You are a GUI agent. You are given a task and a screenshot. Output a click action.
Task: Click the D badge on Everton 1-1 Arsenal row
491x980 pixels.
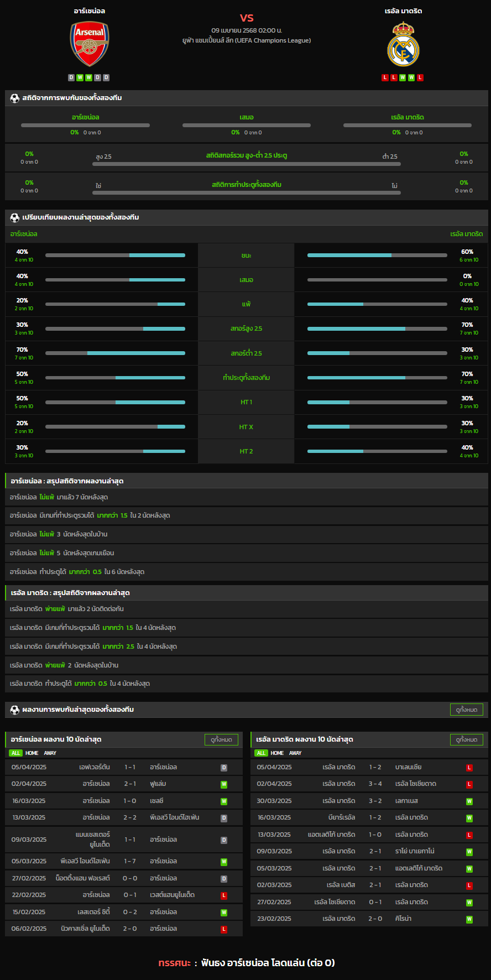(224, 768)
